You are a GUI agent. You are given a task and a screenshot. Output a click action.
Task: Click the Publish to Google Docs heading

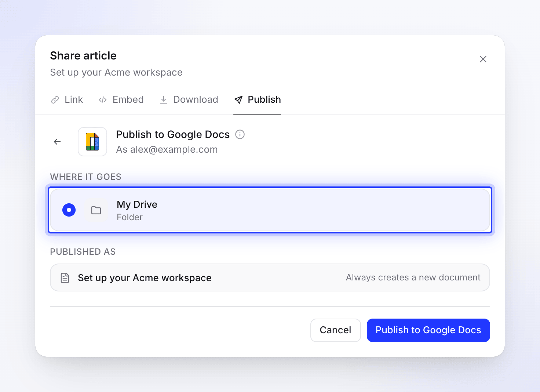(x=173, y=134)
